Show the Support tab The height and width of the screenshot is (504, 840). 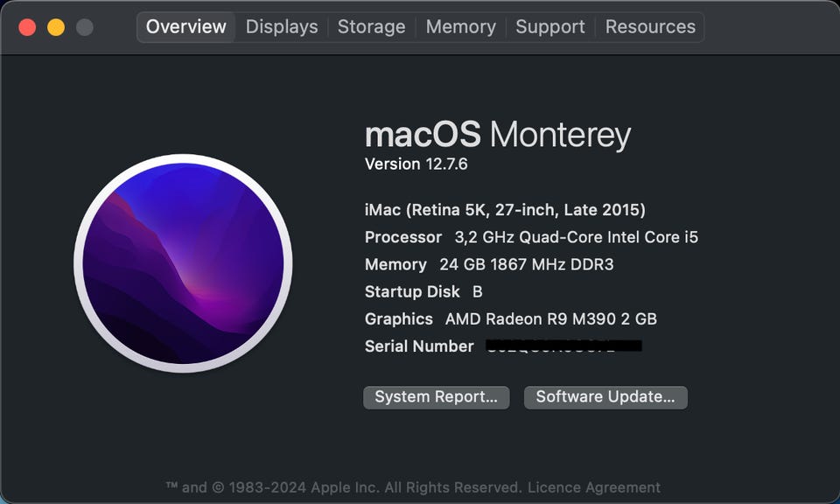pos(550,27)
